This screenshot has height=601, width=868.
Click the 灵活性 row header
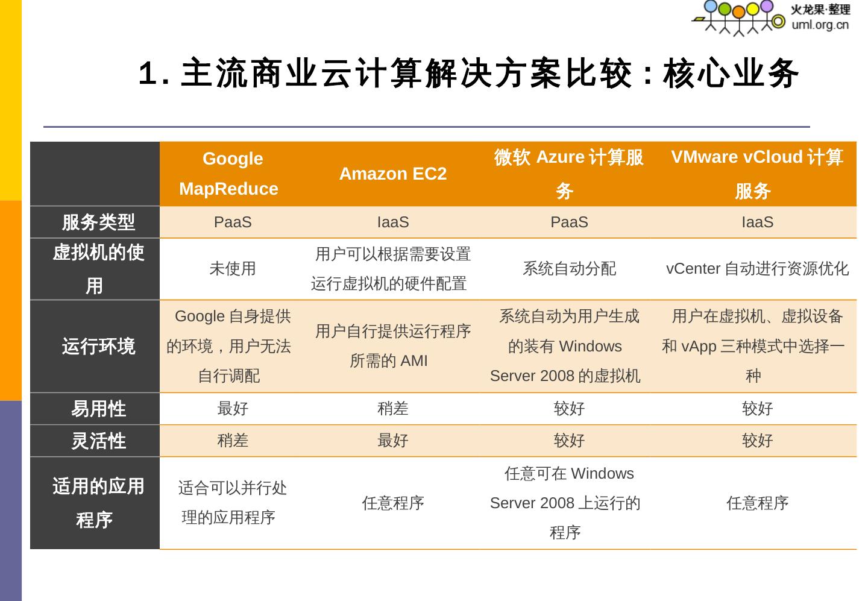[x=95, y=441]
